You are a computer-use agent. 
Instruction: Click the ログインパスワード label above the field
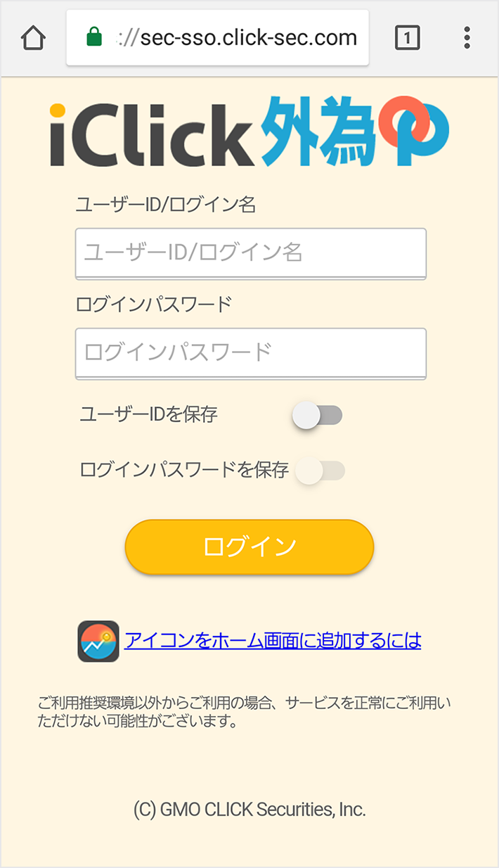pyautogui.click(x=153, y=305)
